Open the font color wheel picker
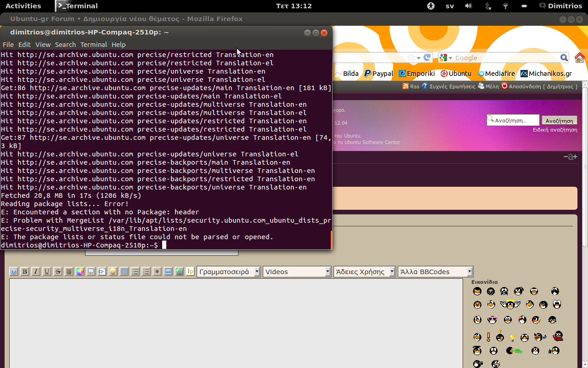This screenshot has height=368, width=588. click(x=80, y=271)
